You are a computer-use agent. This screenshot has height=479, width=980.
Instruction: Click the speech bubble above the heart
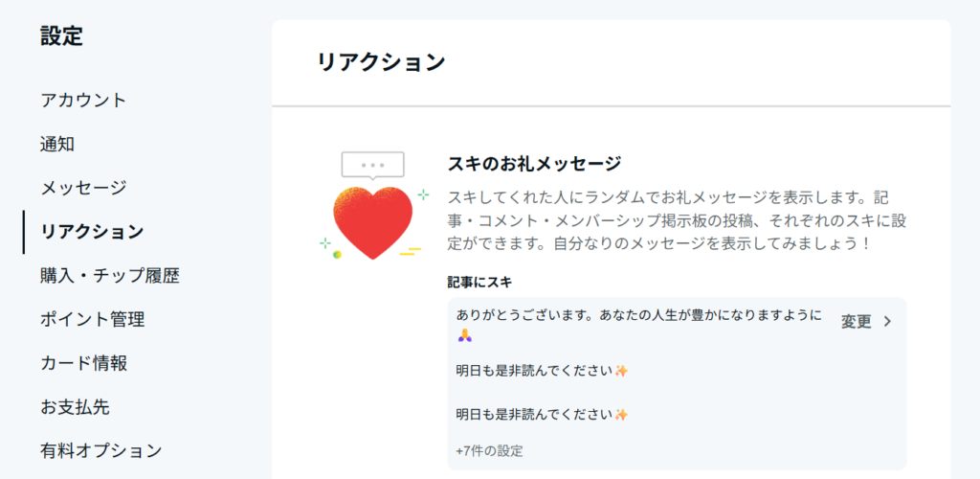(372, 165)
